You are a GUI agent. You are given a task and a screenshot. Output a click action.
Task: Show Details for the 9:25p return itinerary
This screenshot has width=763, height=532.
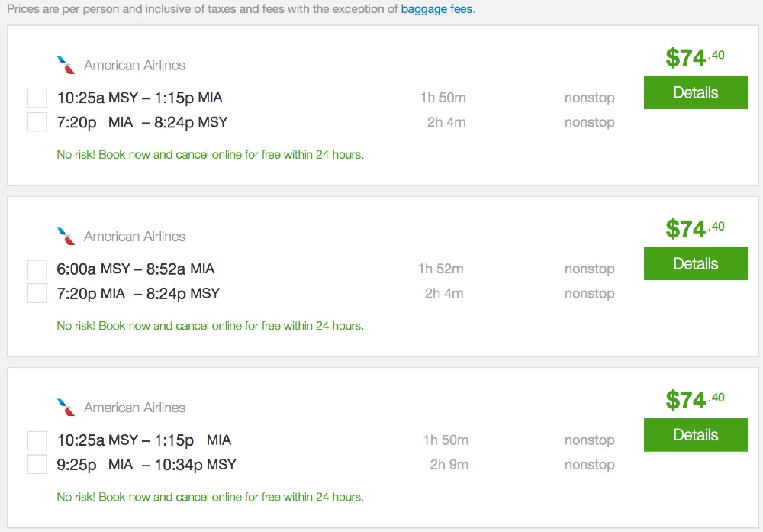[x=695, y=434]
